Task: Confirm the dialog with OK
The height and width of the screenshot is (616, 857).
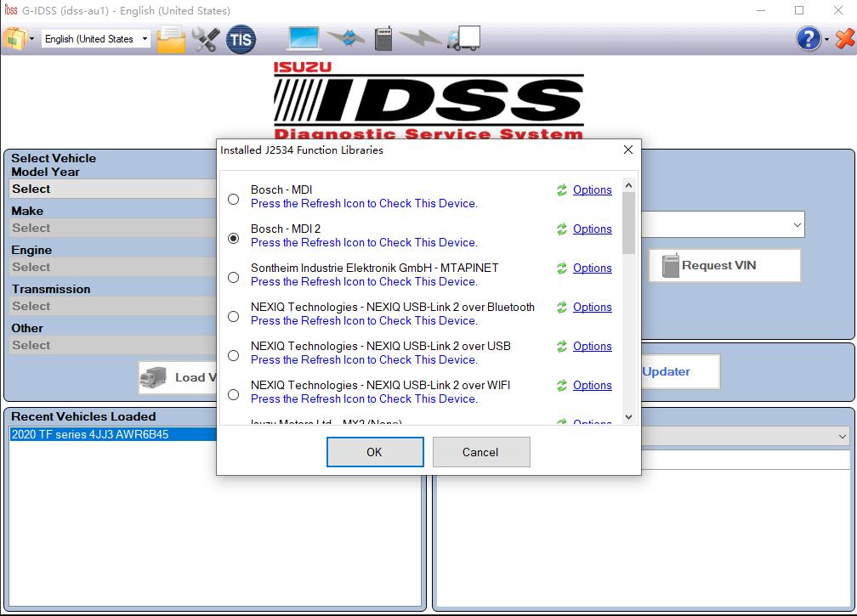Action: [375, 452]
